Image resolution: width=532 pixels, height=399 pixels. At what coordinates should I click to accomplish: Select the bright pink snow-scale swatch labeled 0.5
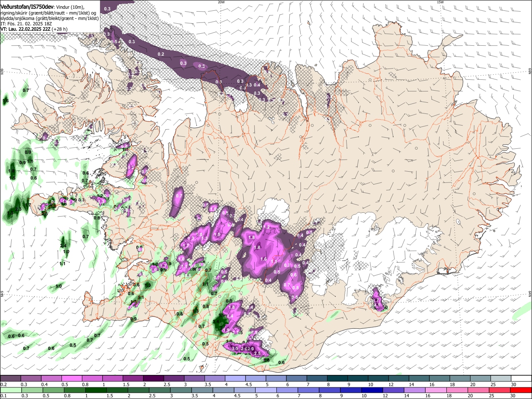(71, 378)
